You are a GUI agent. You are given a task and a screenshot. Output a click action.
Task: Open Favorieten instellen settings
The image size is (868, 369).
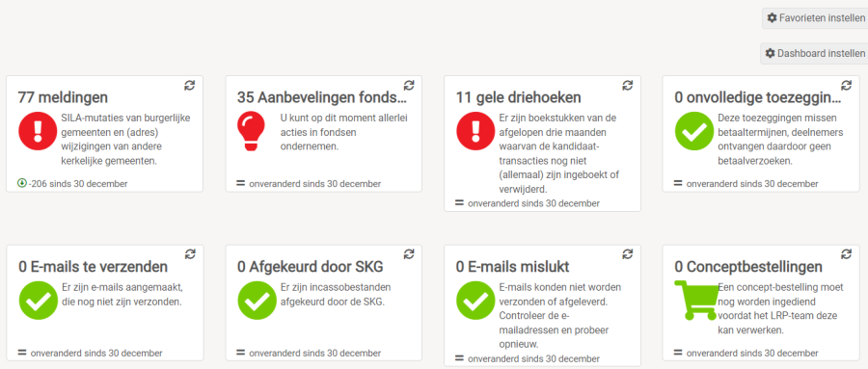click(816, 17)
